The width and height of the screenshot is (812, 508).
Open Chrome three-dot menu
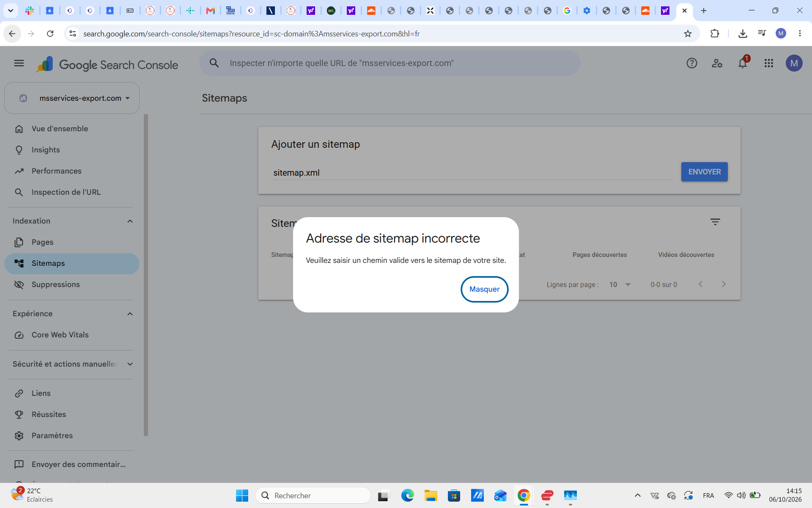[800, 33]
